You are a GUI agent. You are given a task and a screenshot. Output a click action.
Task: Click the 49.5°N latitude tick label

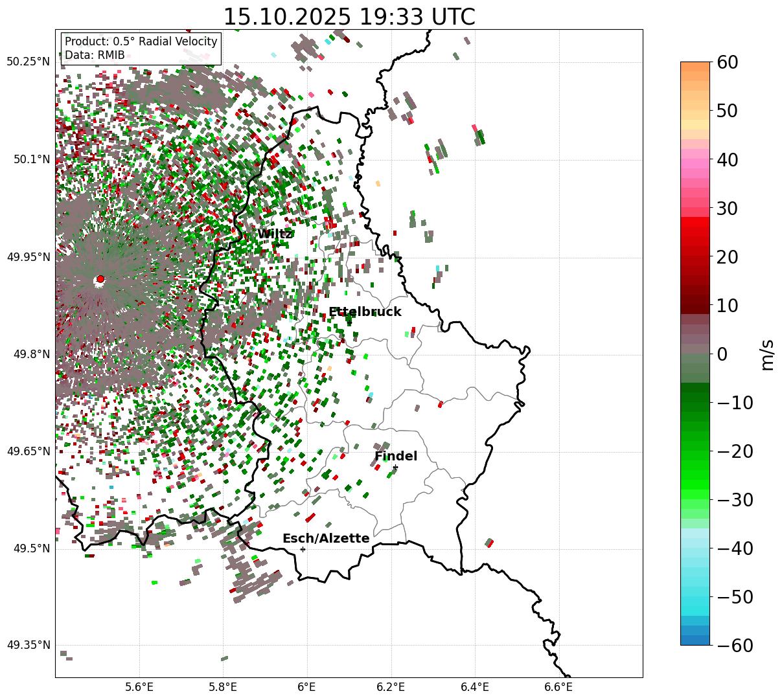[31, 548]
